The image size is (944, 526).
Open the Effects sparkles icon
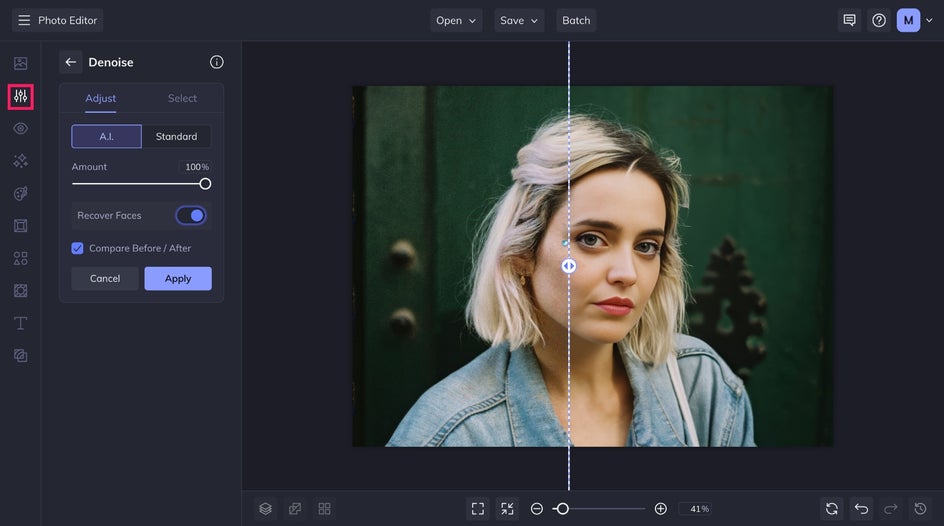tap(20, 161)
